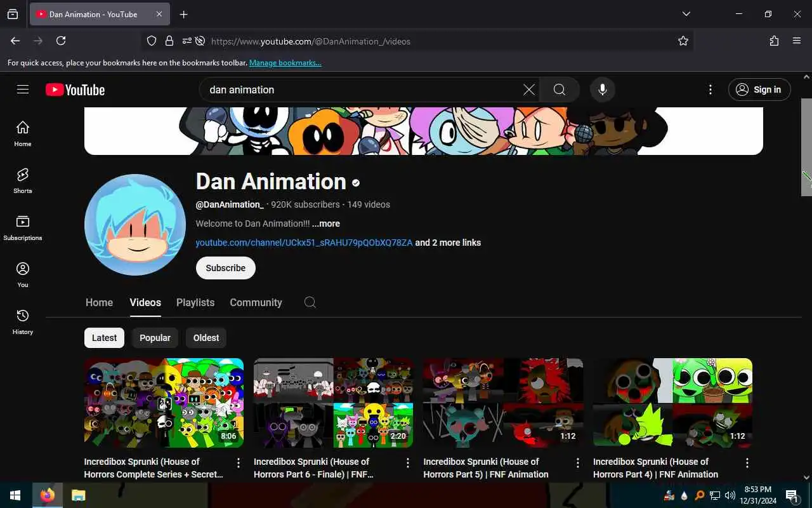Click the 920K subscribers text
Screen dimensions: 812x508
point(305,204)
